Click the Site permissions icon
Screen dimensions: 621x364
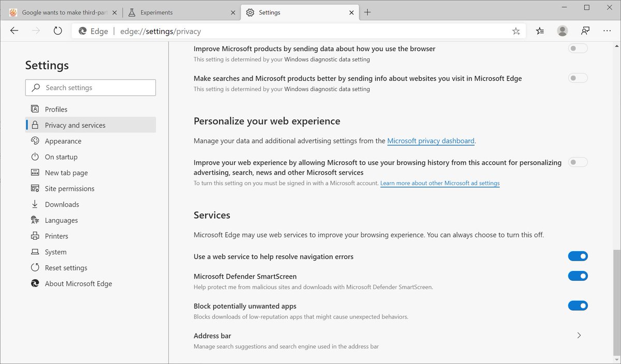[35, 188]
